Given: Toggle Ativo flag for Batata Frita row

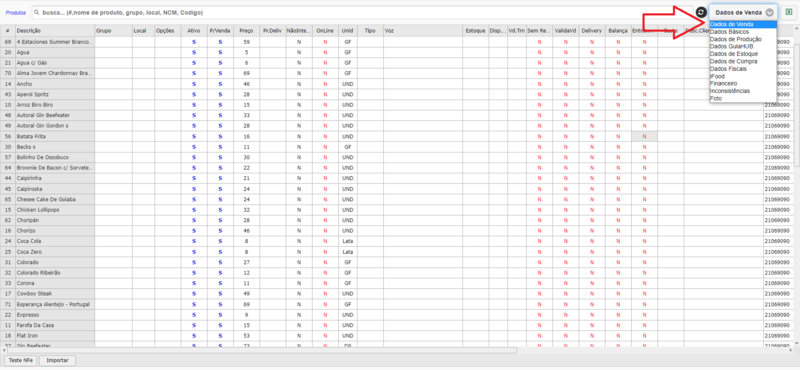Looking at the screenshot, I should (x=194, y=136).
